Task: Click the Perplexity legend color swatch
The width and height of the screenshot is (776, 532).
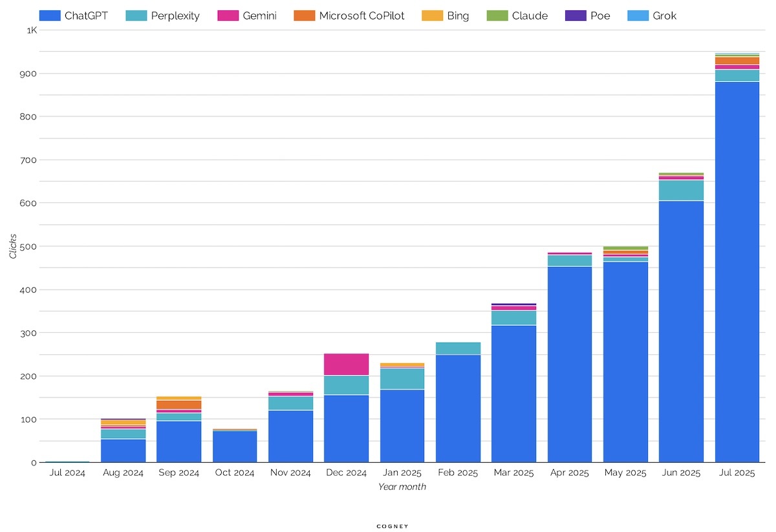Action: point(136,16)
